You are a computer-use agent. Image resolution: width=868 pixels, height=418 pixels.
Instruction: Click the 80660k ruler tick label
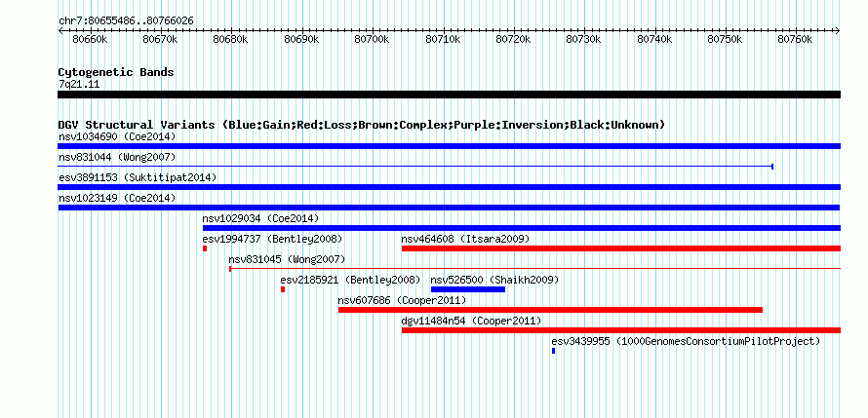[89, 39]
